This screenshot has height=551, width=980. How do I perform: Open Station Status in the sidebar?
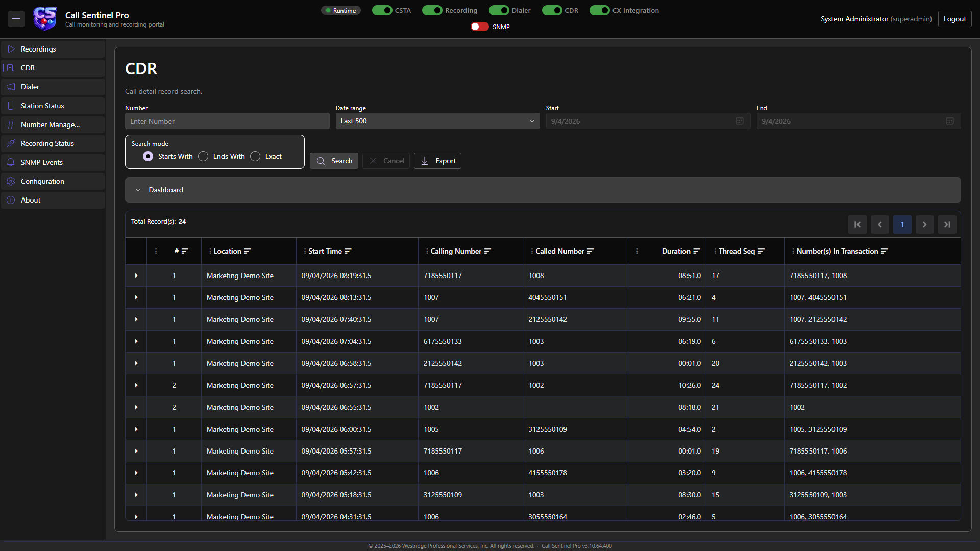click(x=53, y=106)
